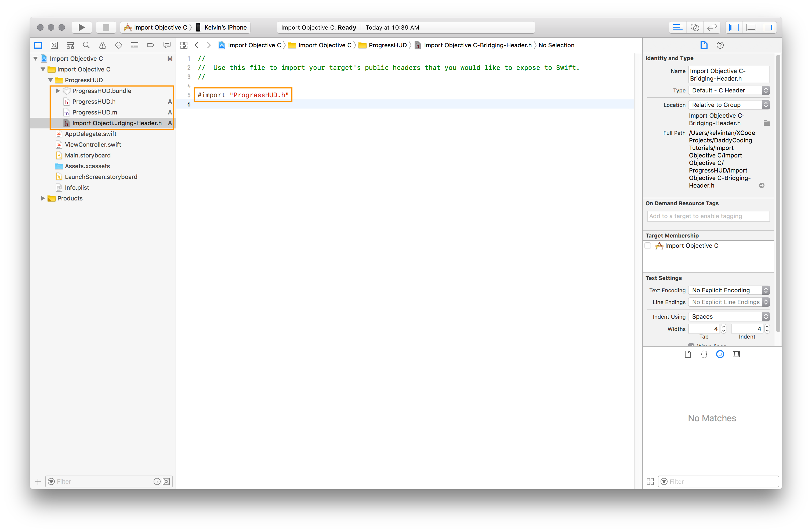Click the navigator Filter field

click(x=99, y=481)
